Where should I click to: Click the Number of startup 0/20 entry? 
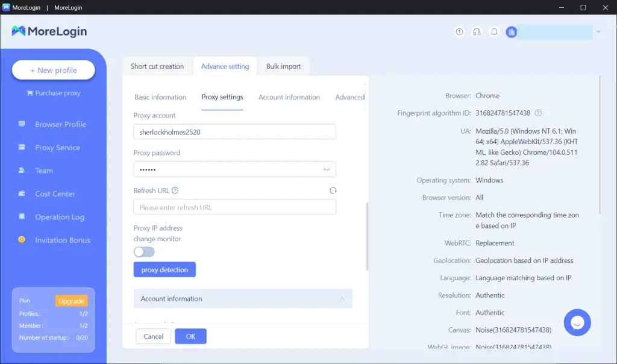click(54, 337)
